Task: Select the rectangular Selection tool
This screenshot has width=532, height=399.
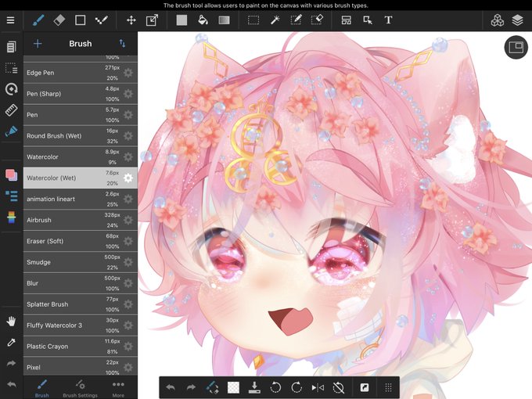Action: (253, 20)
